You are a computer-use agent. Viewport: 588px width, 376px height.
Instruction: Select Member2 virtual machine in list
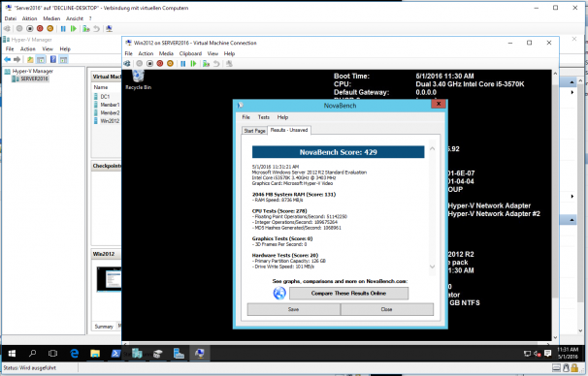click(110, 113)
